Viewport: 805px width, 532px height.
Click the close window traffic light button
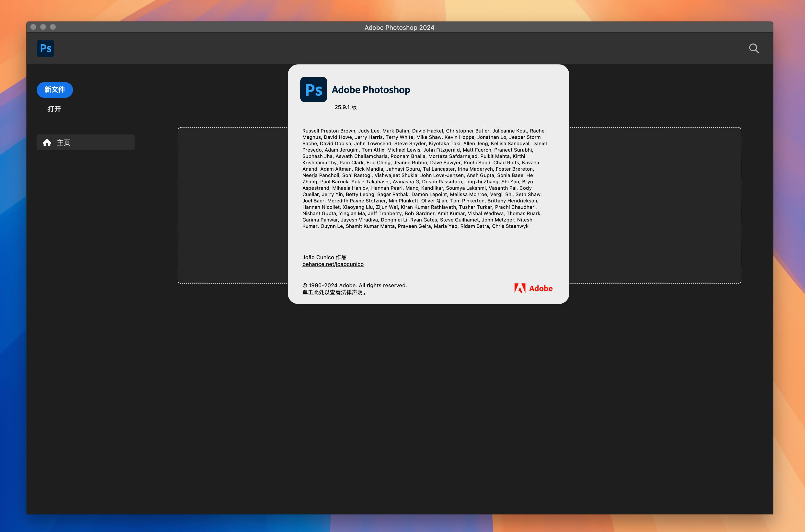[33, 27]
